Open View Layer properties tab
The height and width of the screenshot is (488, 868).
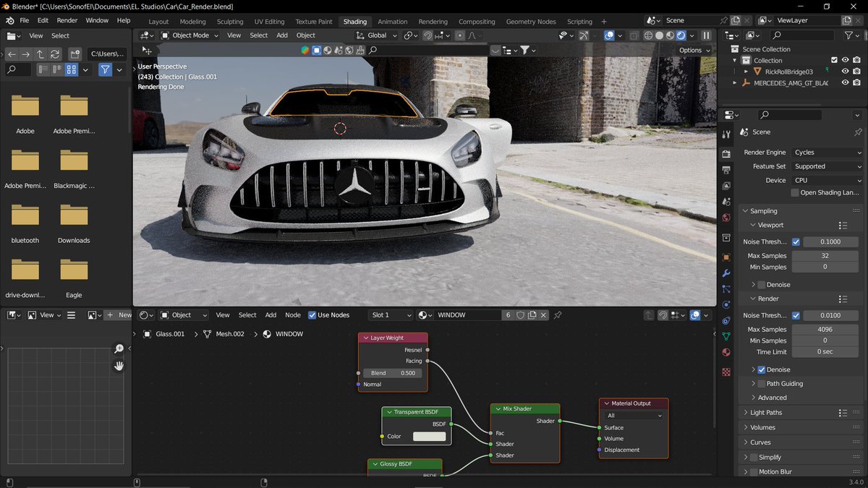click(x=726, y=186)
